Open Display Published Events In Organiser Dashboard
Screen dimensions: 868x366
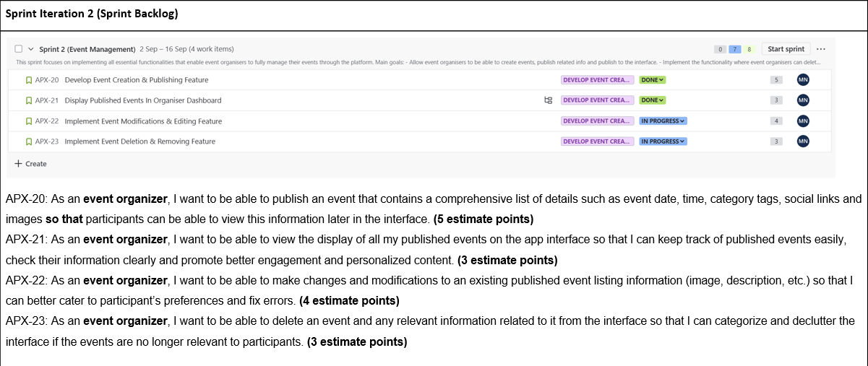point(143,100)
